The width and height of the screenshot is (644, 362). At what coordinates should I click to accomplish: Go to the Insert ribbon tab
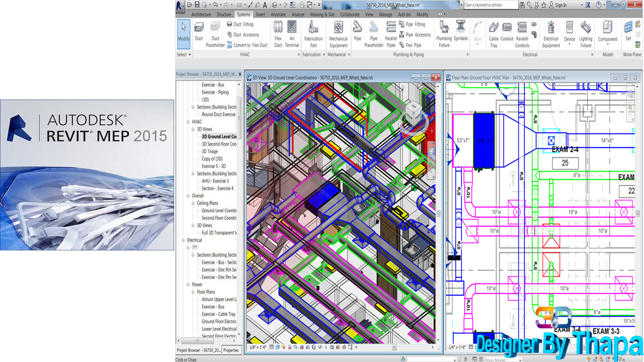[x=260, y=15]
